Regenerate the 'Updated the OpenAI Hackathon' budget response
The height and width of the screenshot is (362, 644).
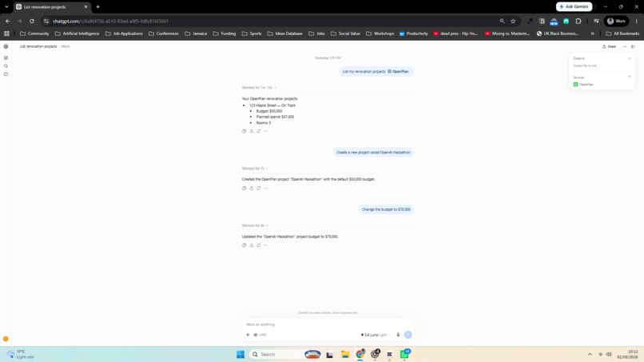(x=258, y=245)
